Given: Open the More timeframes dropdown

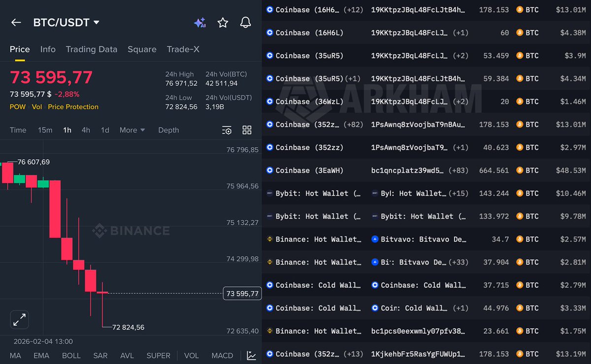Looking at the screenshot, I should [x=132, y=131].
